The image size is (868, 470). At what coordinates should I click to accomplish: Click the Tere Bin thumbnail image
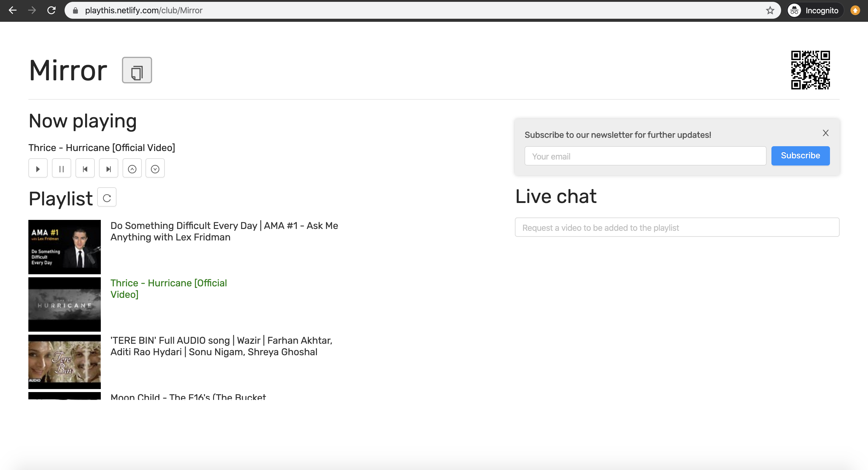[64, 362]
